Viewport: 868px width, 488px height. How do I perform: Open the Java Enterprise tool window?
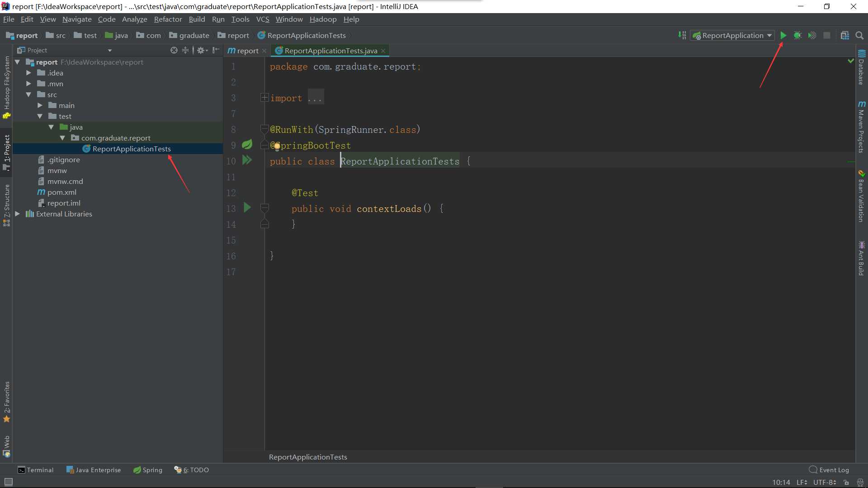[94, 470]
